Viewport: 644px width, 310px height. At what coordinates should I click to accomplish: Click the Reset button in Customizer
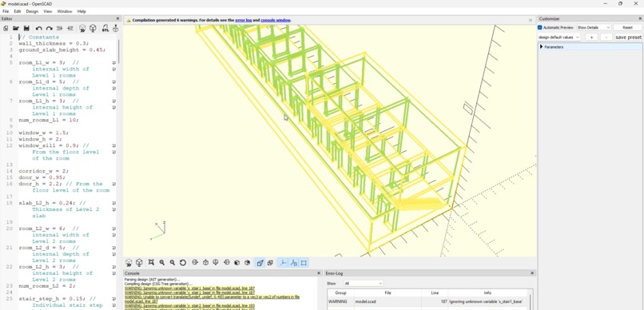point(627,27)
